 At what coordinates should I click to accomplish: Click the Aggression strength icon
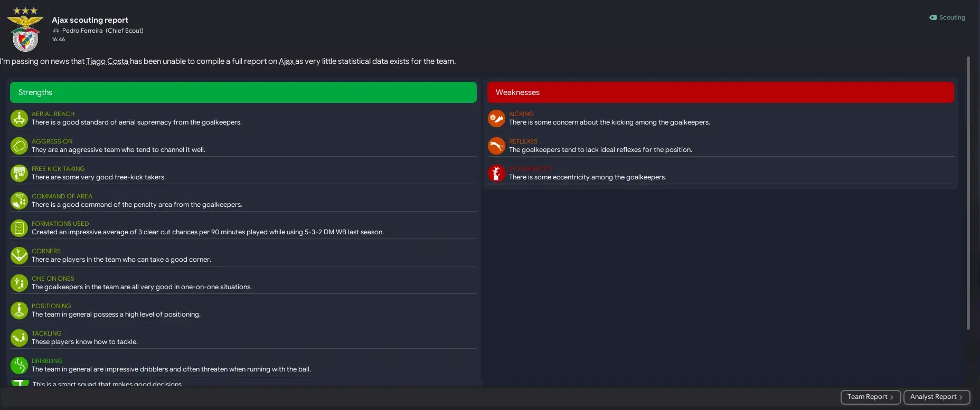19,146
